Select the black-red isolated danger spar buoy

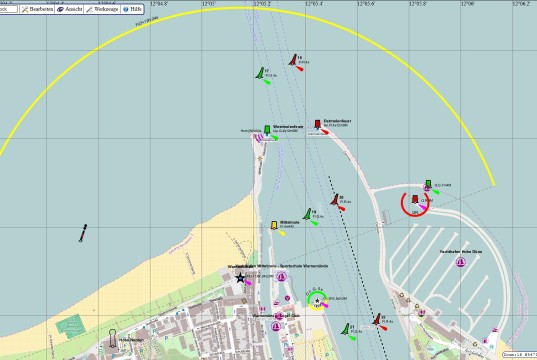point(83,233)
